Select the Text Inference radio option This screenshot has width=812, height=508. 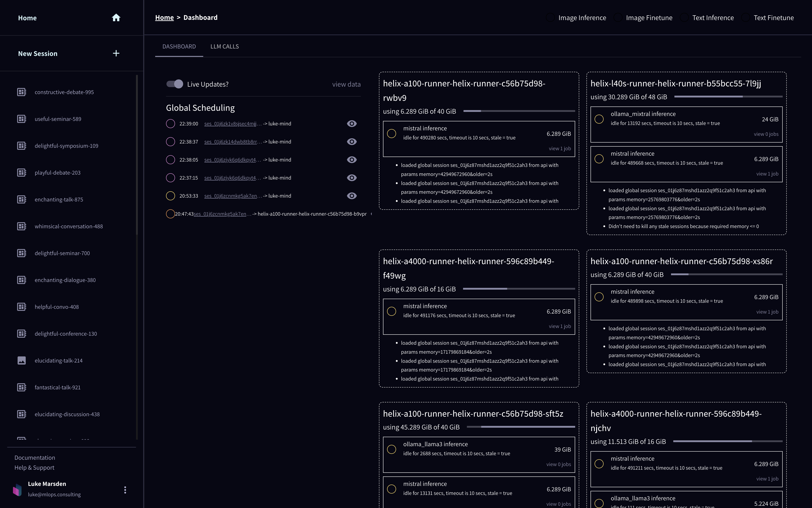(x=684, y=18)
